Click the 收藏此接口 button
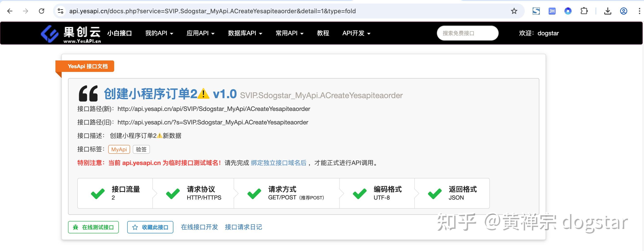This screenshot has height=251, width=644. tap(150, 227)
